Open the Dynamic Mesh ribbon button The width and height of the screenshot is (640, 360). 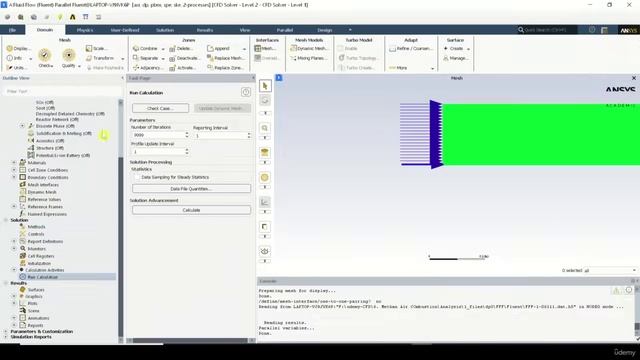click(309, 49)
